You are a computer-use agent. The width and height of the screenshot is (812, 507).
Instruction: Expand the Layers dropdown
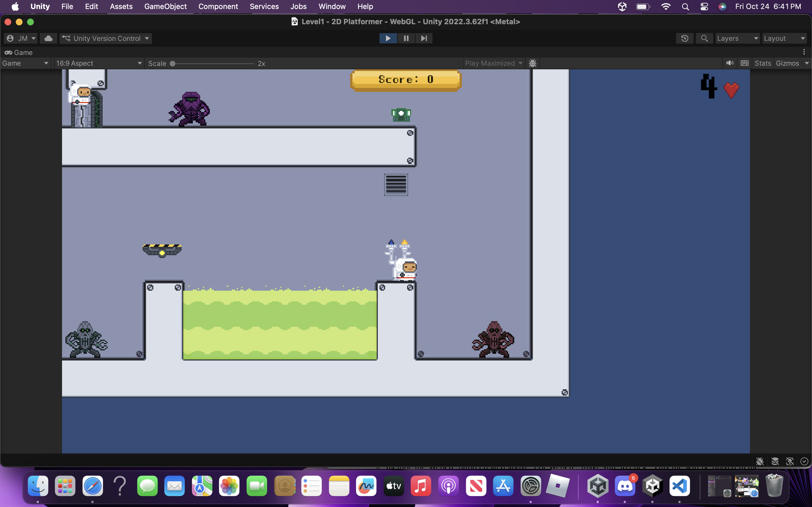738,38
